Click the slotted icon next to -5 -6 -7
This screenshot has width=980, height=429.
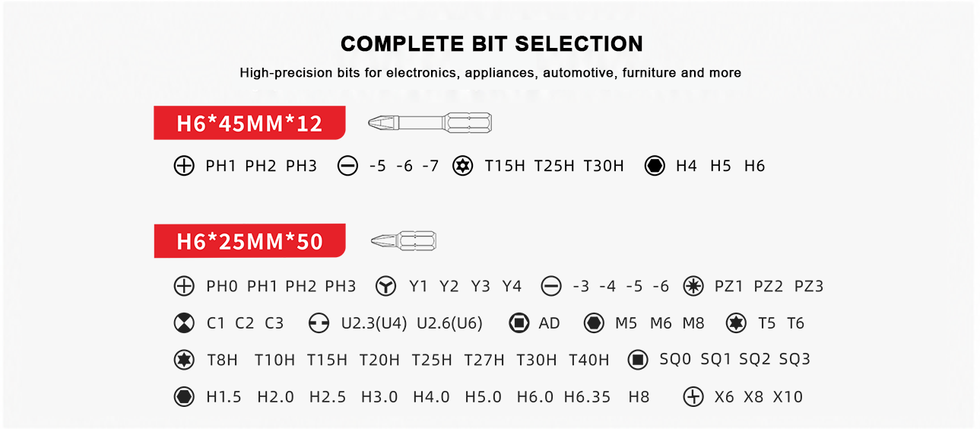click(x=347, y=166)
